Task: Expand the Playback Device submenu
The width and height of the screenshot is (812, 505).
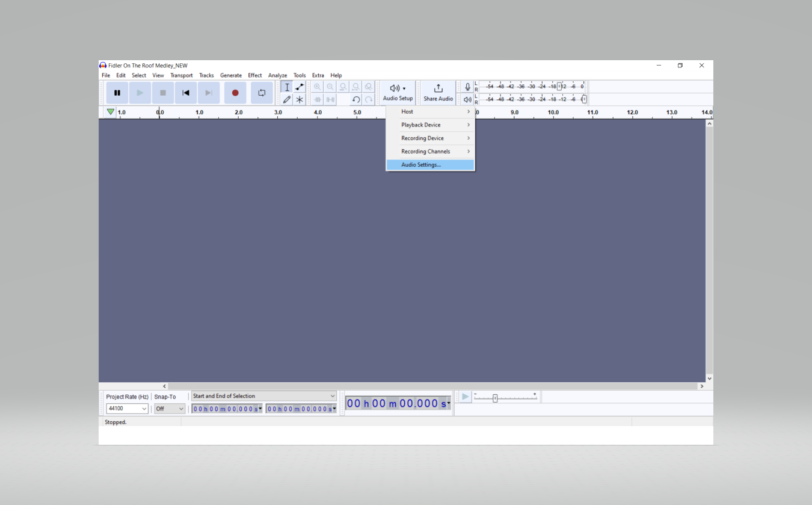Action: (430, 125)
